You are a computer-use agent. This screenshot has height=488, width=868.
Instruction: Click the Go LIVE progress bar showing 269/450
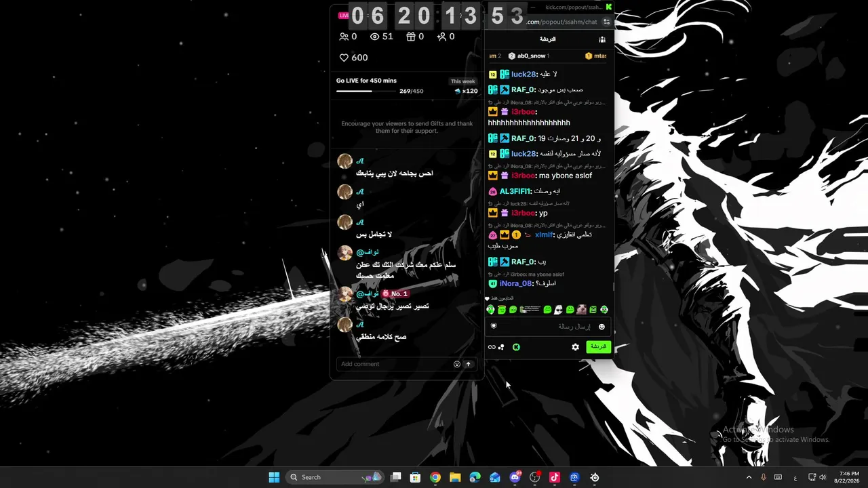[x=368, y=91]
